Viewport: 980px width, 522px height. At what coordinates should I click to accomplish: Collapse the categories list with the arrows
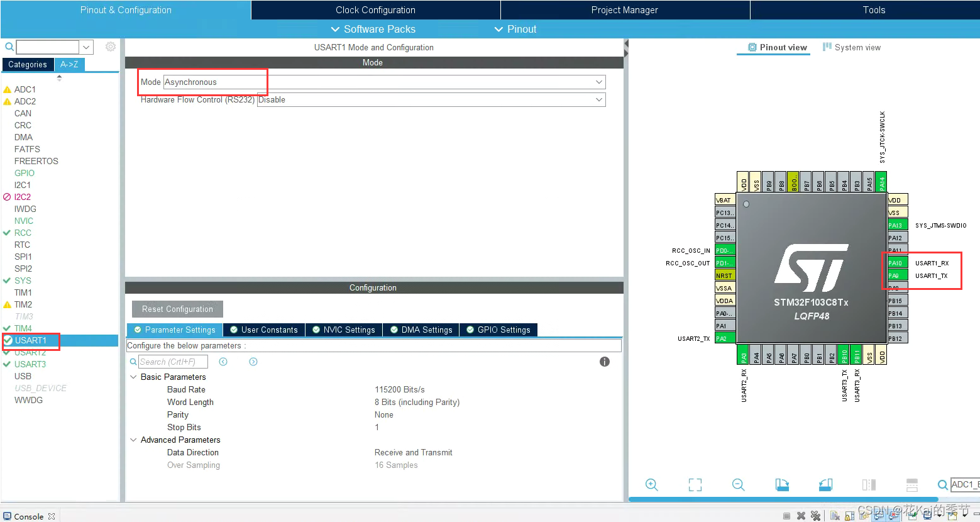(x=59, y=78)
